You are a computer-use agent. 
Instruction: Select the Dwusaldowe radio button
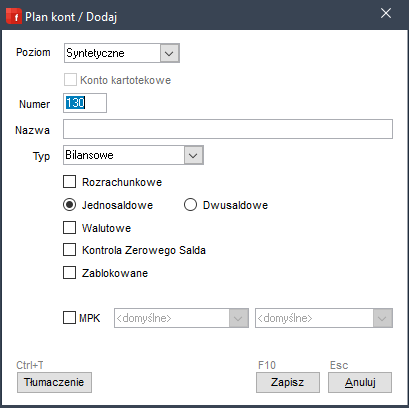point(190,205)
